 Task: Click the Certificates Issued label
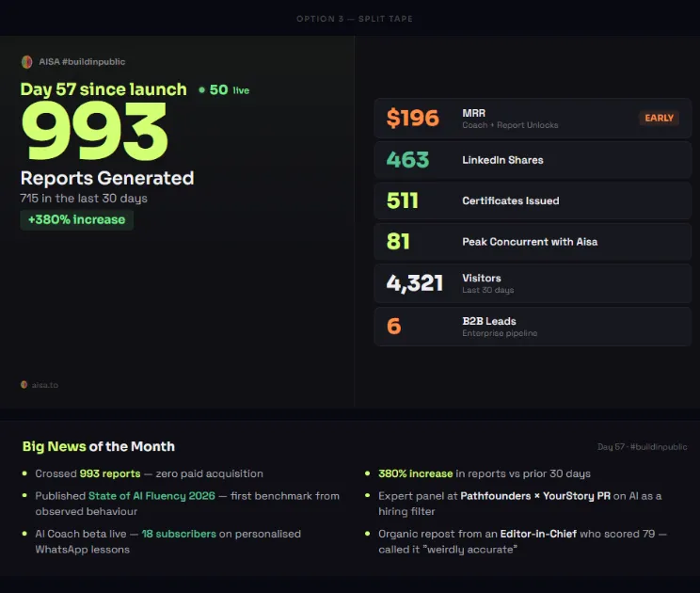click(x=511, y=200)
